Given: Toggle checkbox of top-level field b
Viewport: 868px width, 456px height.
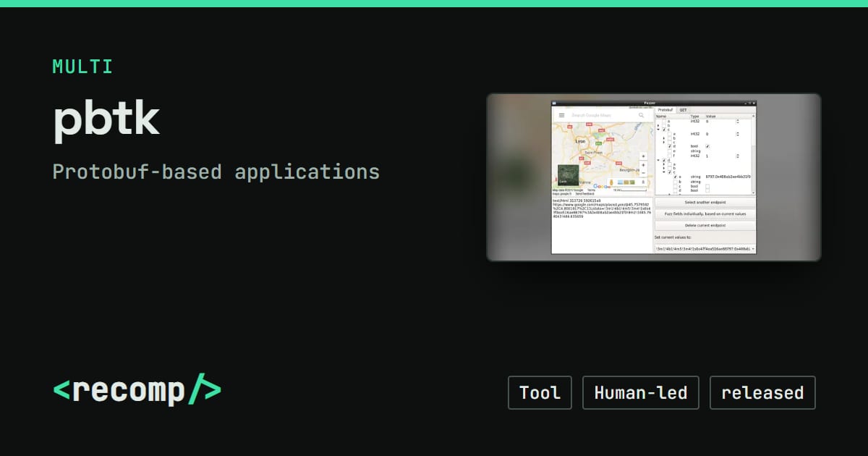Looking at the screenshot, I should (664, 125).
